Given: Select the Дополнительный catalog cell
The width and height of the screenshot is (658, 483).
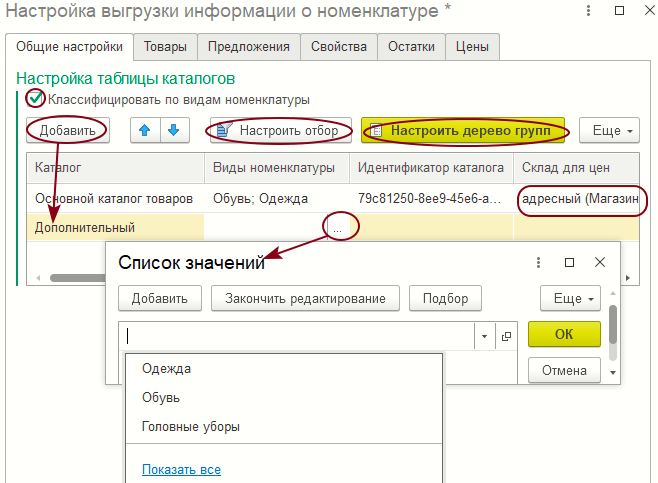Looking at the screenshot, I should point(116,227).
